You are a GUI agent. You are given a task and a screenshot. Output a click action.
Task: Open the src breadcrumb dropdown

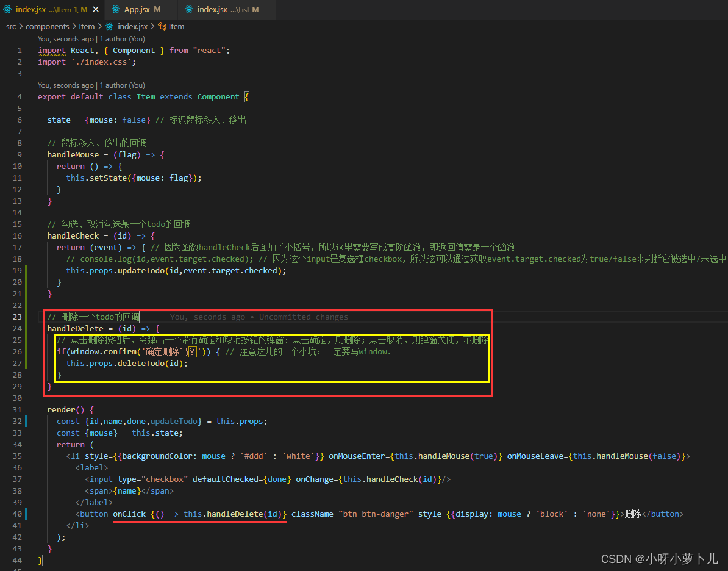tap(11, 26)
